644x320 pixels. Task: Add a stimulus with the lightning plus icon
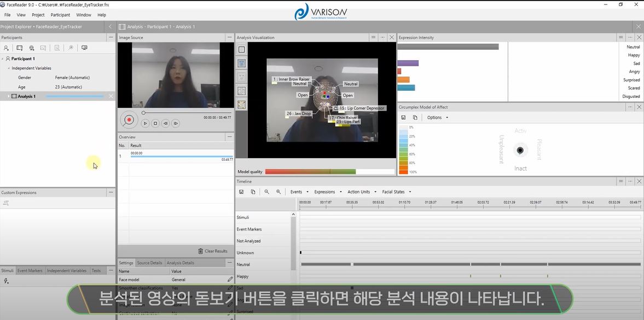click(x=6, y=281)
